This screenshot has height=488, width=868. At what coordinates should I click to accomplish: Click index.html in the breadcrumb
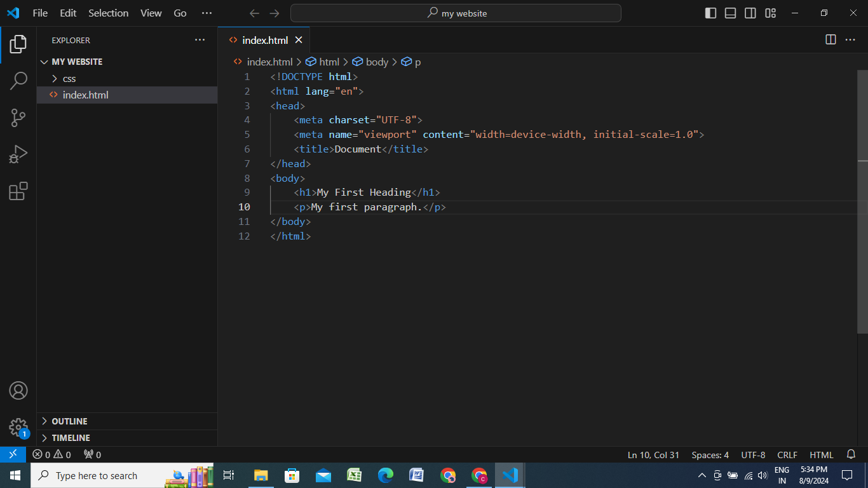click(x=269, y=62)
